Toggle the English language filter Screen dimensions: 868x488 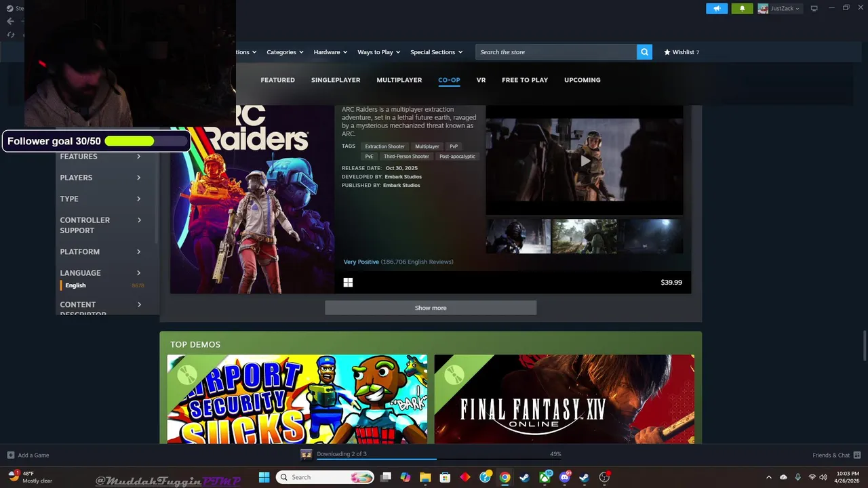pyautogui.click(x=75, y=285)
